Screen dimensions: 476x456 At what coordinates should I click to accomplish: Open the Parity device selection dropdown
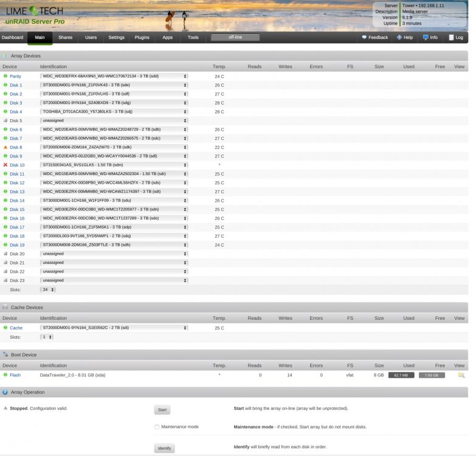click(114, 76)
